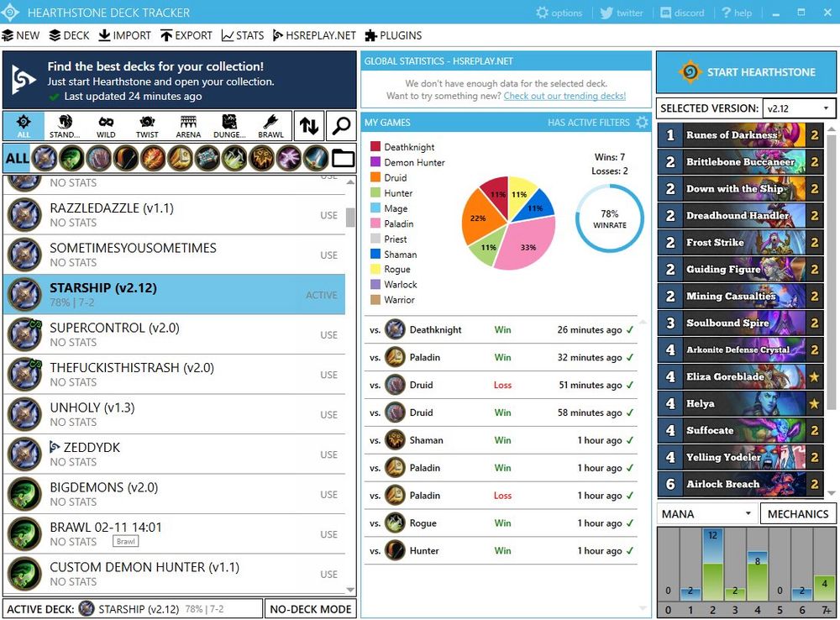Open the deck search magnifier
The height and width of the screenshot is (620, 840).
pos(341,126)
